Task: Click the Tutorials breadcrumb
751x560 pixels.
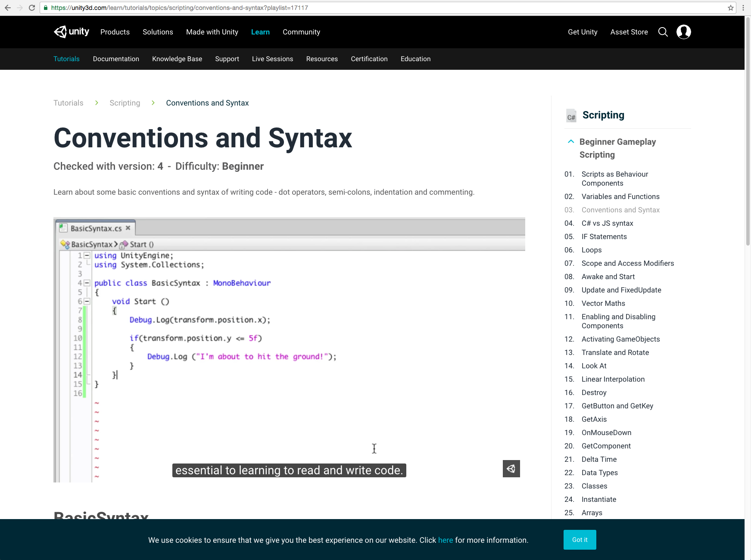Action: pyautogui.click(x=69, y=103)
